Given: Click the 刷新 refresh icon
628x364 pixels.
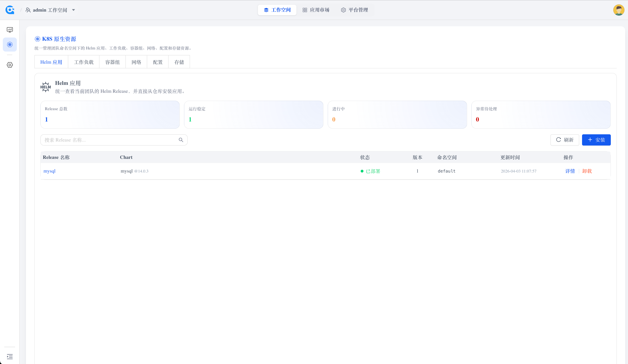Looking at the screenshot, I should coord(559,140).
